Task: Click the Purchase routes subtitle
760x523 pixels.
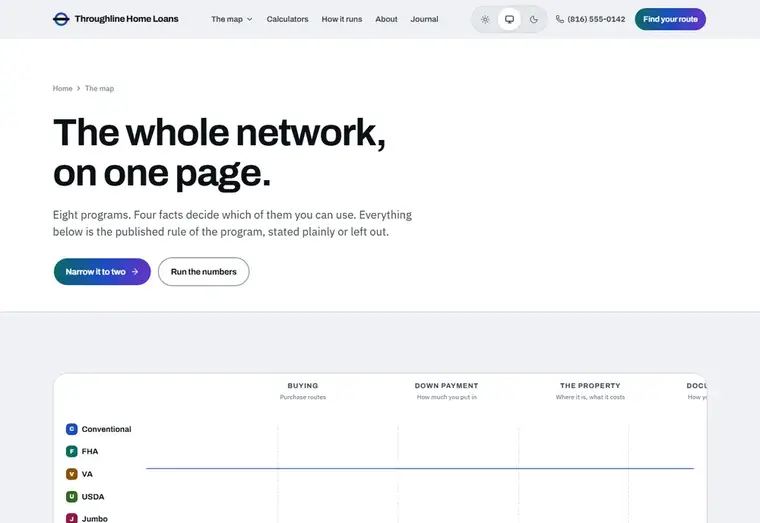Action: pos(303,397)
